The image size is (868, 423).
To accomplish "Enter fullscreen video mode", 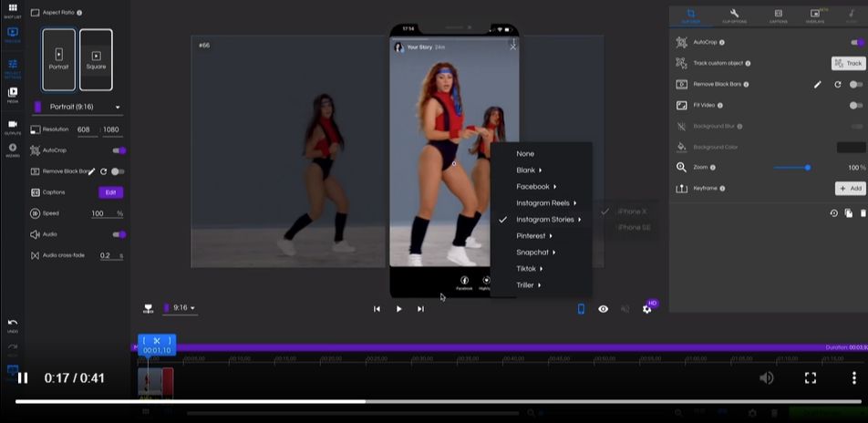I will (811, 377).
